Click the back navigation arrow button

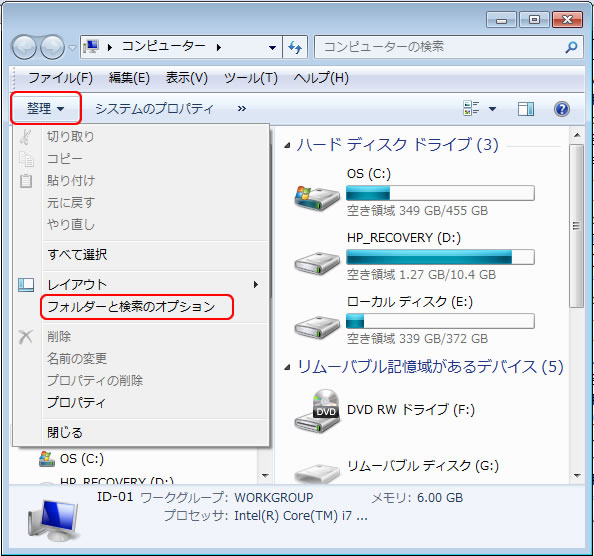coord(24,47)
